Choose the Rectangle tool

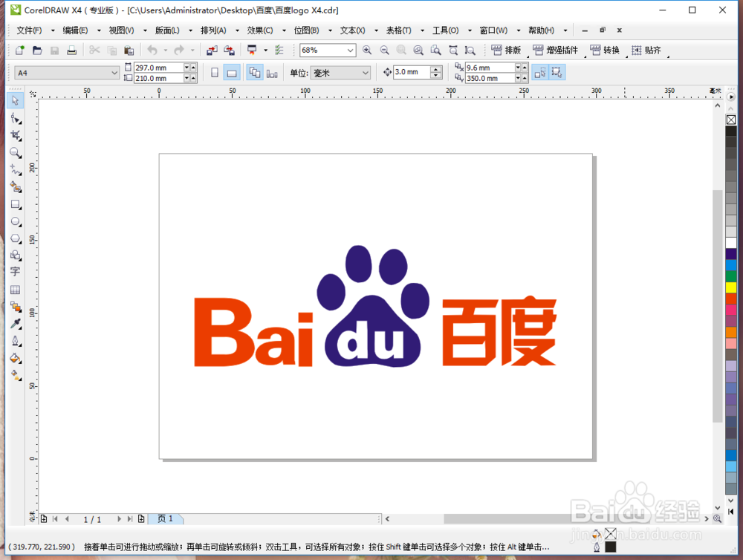click(15, 204)
